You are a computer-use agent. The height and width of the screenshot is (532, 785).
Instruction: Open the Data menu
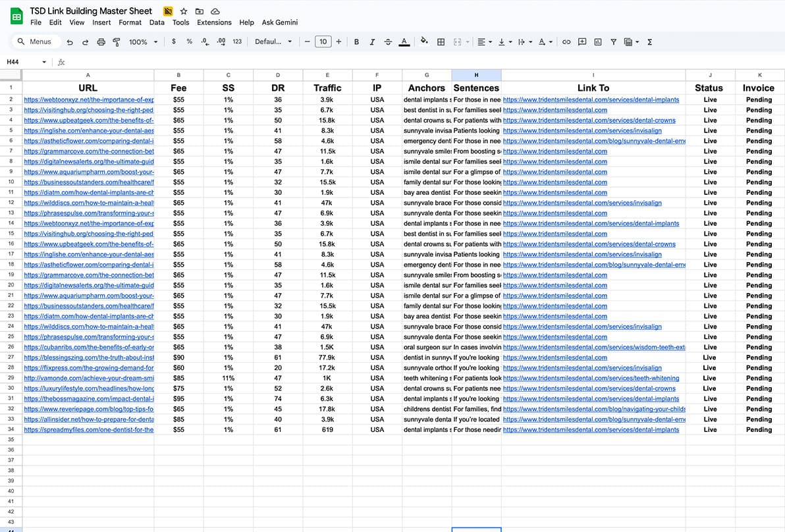(157, 22)
